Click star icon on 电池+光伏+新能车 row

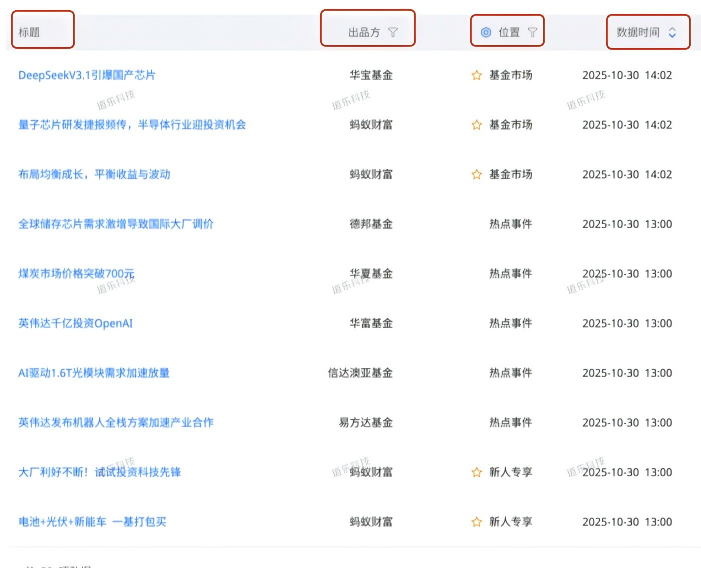coord(477,522)
